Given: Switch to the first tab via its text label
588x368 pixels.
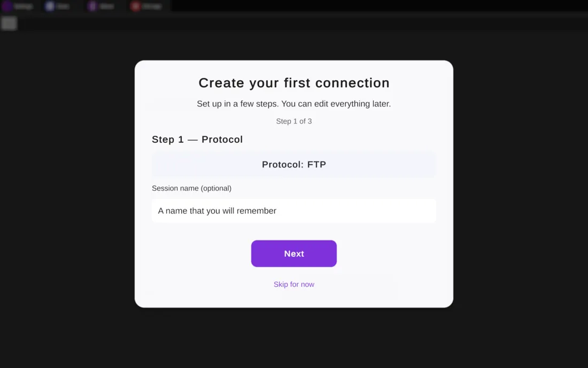Looking at the screenshot, I should (24, 6).
